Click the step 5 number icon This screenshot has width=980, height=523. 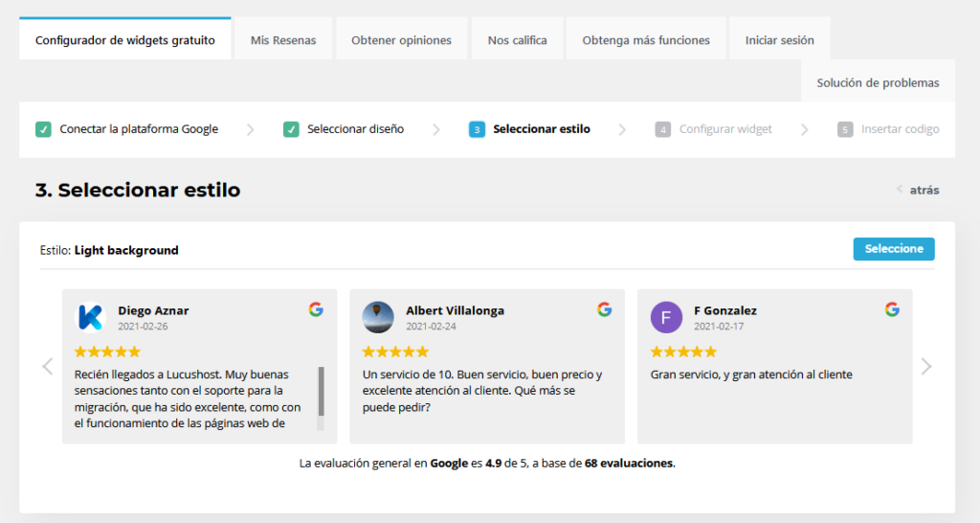coord(844,129)
